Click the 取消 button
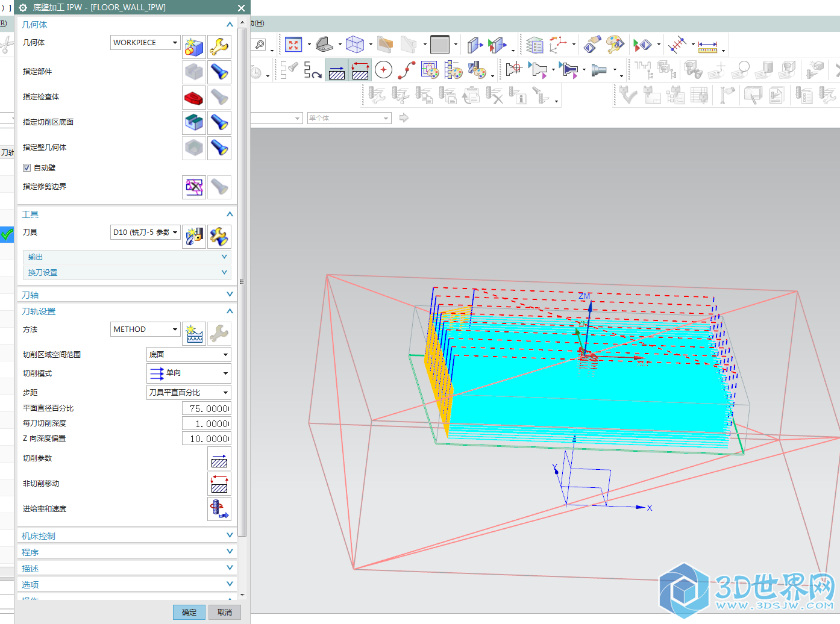The height and width of the screenshot is (624, 840). pyautogui.click(x=225, y=612)
